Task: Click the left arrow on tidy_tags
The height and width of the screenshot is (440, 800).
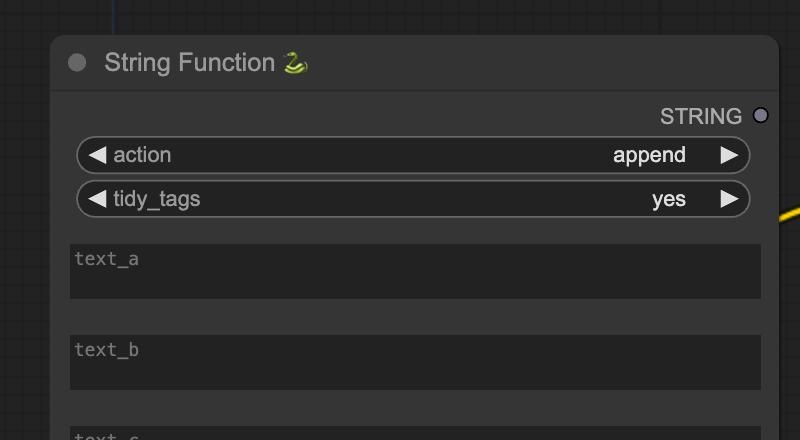Action: pos(97,199)
